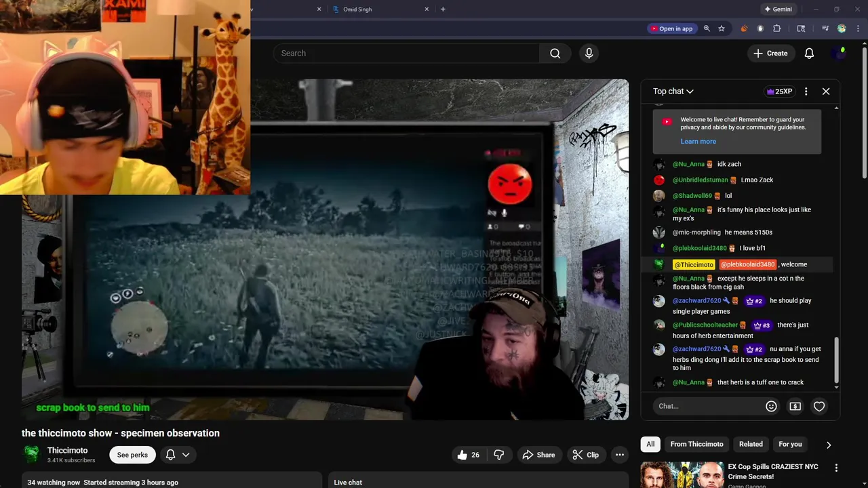Click the 25XP points badge
This screenshot has height=488, width=868.
point(778,91)
